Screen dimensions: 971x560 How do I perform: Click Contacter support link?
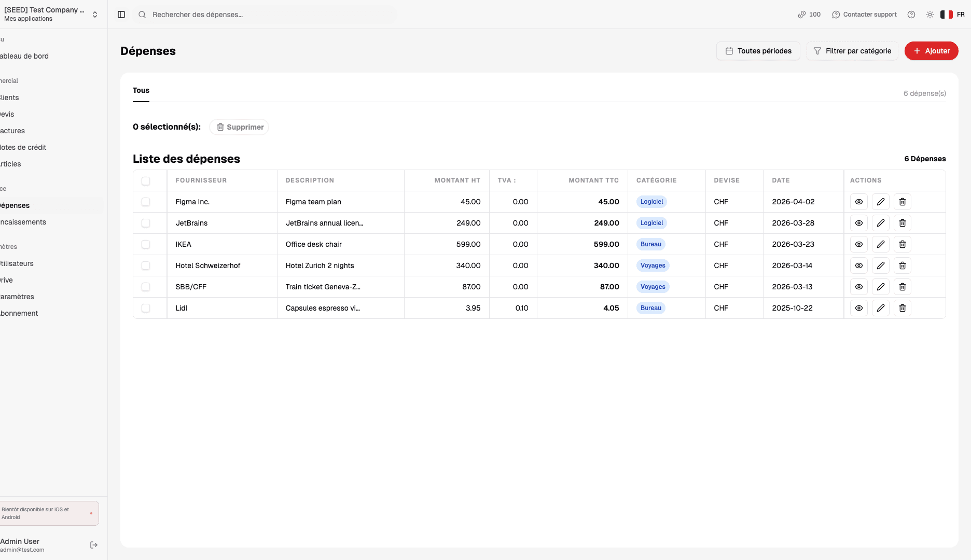(x=864, y=15)
